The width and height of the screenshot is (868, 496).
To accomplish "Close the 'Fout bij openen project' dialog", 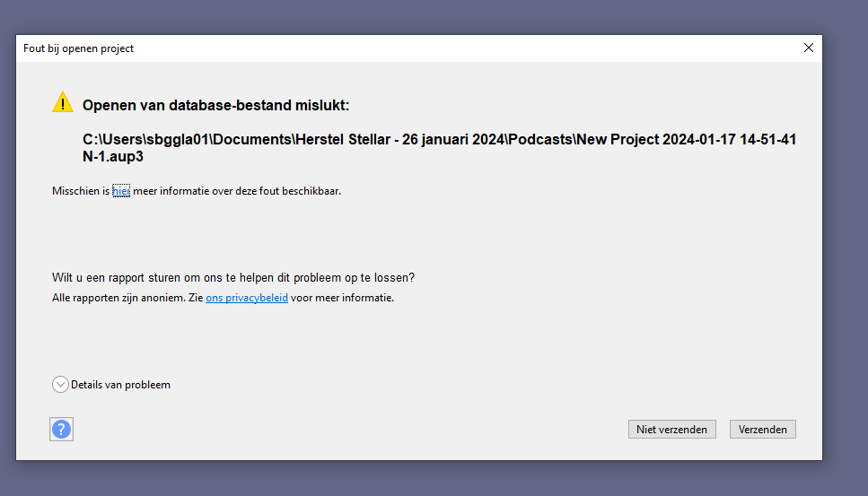I will tap(808, 48).
